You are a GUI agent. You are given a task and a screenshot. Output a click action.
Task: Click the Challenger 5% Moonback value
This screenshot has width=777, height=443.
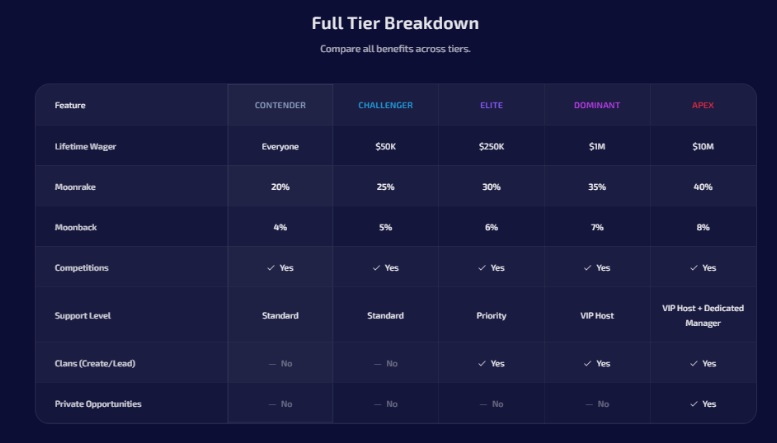pyautogui.click(x=385, y=227)
